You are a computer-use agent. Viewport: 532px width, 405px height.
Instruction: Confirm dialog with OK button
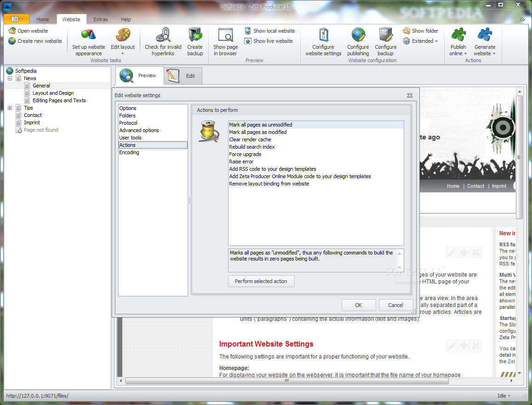[x=358, y=305]
